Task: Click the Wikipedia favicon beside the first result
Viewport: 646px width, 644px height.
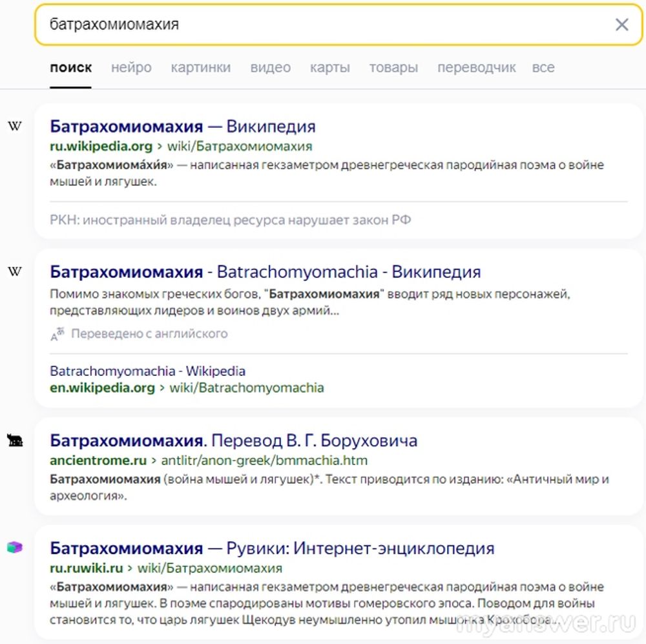Action: tap(14, 126)
